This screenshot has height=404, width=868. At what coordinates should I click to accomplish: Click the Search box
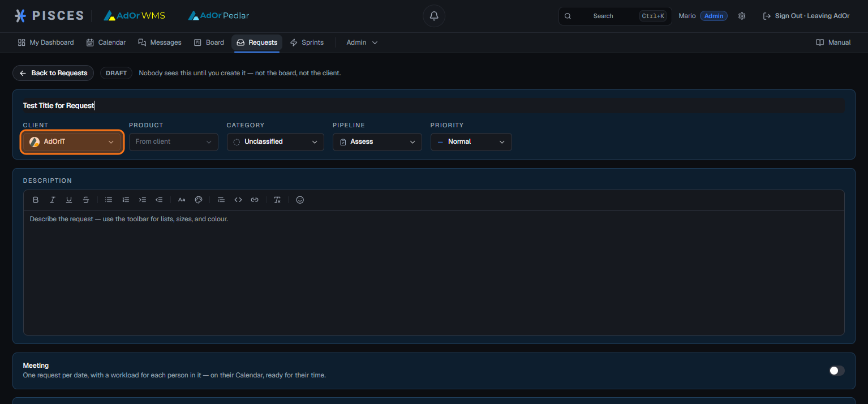coord(615,16)
